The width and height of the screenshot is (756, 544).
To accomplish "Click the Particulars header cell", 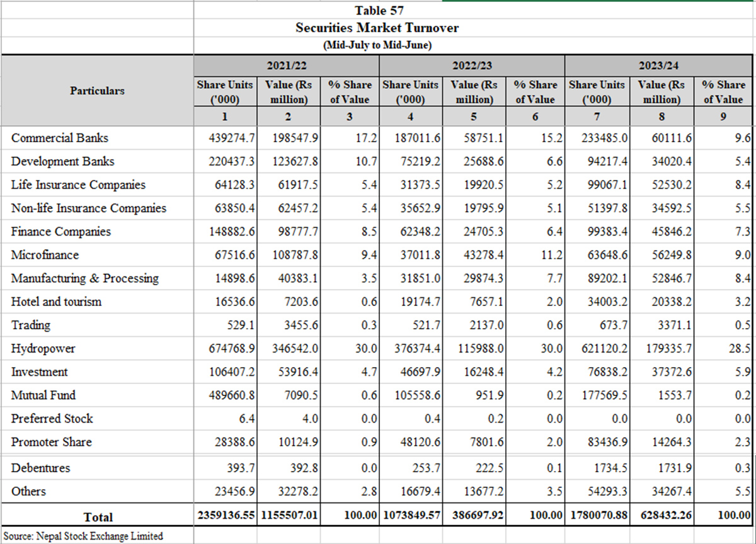I will click(97, 91).
